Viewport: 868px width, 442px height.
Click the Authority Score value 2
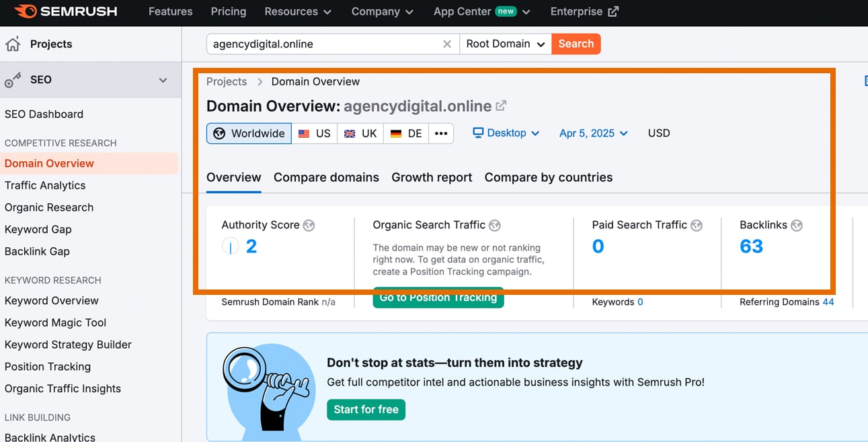251,247
